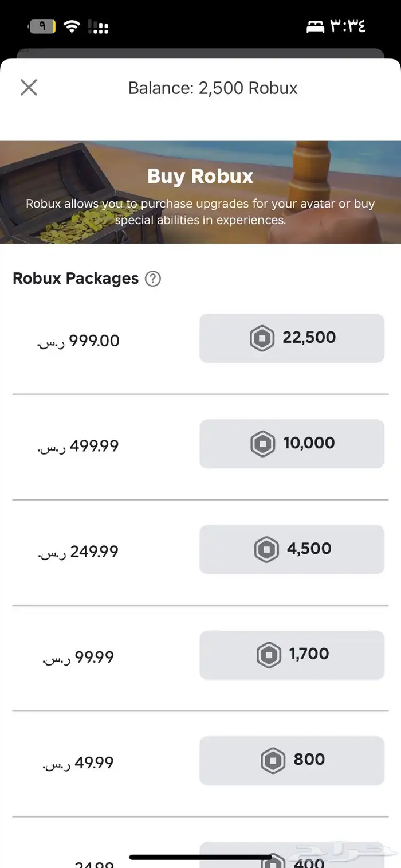
Task: Tap the 999.00 price label
Action: [x=78, y=342]
